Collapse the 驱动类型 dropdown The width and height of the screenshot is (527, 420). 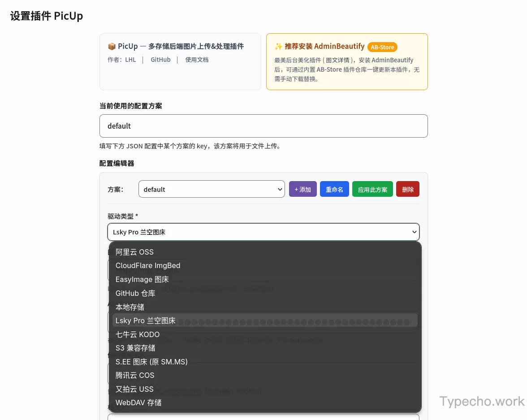pos(263,232)
